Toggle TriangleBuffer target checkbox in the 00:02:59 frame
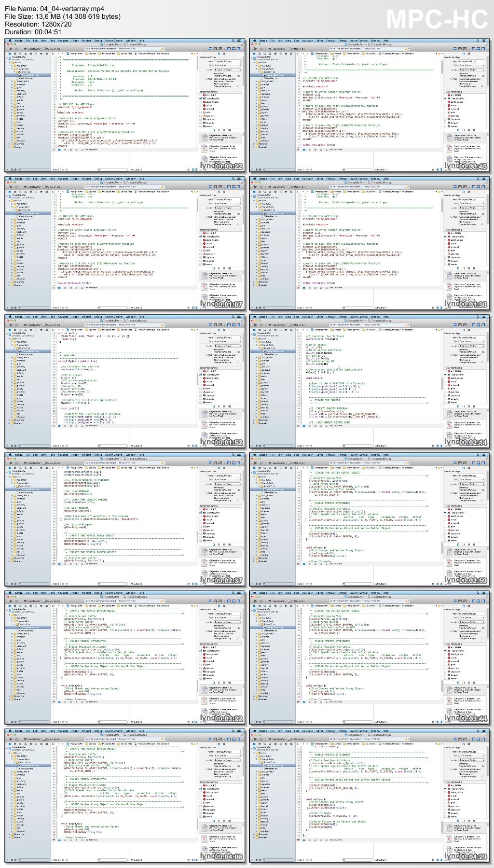This screenshot has width=494, height=868. coord(446,513)
